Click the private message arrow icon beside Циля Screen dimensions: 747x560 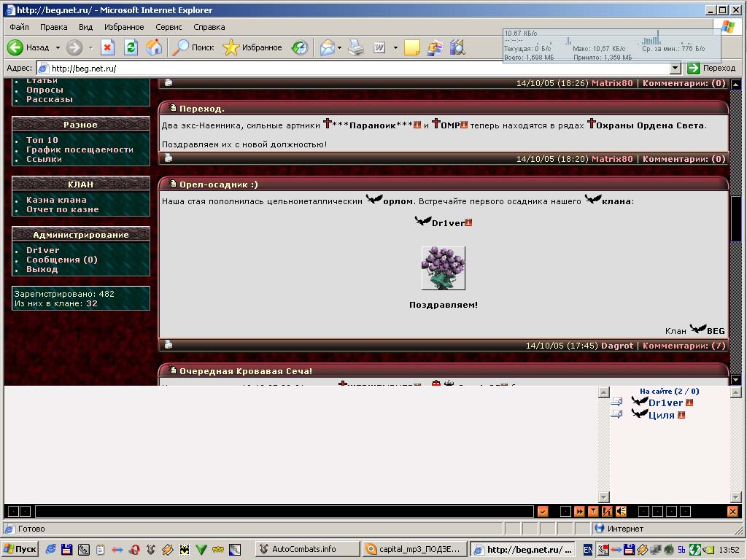(617, 414)
